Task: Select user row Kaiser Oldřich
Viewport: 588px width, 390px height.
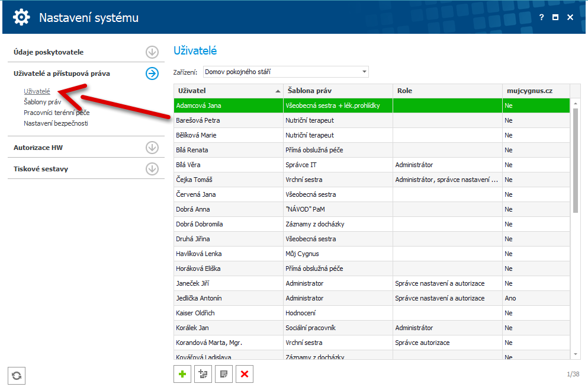Action: coord(372,313)
